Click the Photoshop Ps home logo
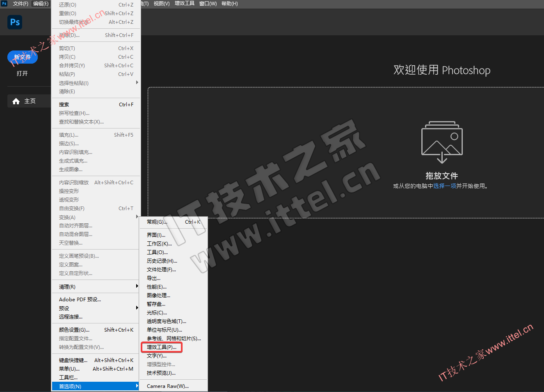Viewport: 544px width, 392px height. [15, 22]
